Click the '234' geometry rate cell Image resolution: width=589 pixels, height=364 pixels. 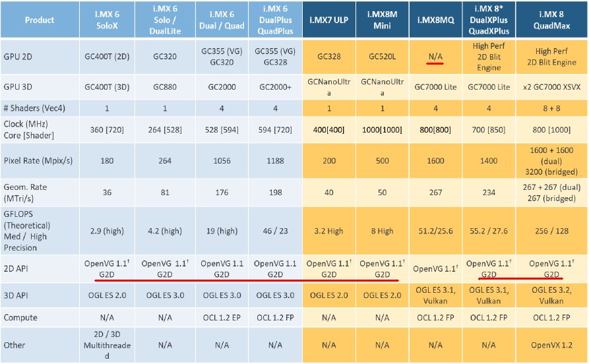(489, 193)
